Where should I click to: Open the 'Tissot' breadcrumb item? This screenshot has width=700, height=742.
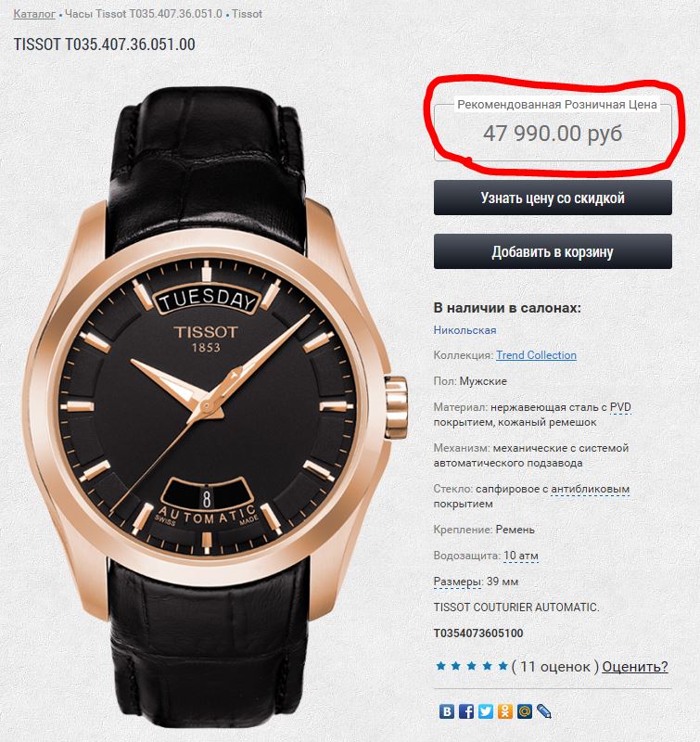pos(247,14)
